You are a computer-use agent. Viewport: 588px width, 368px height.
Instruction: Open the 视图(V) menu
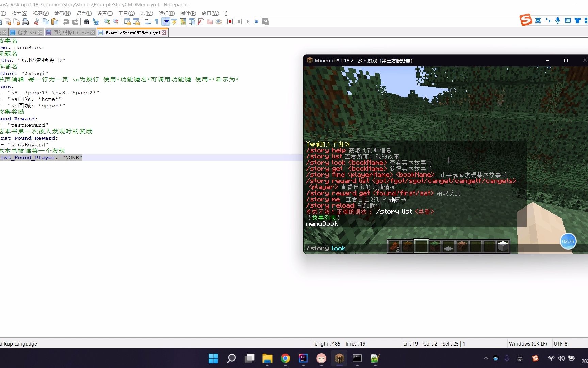pos(41,13)
